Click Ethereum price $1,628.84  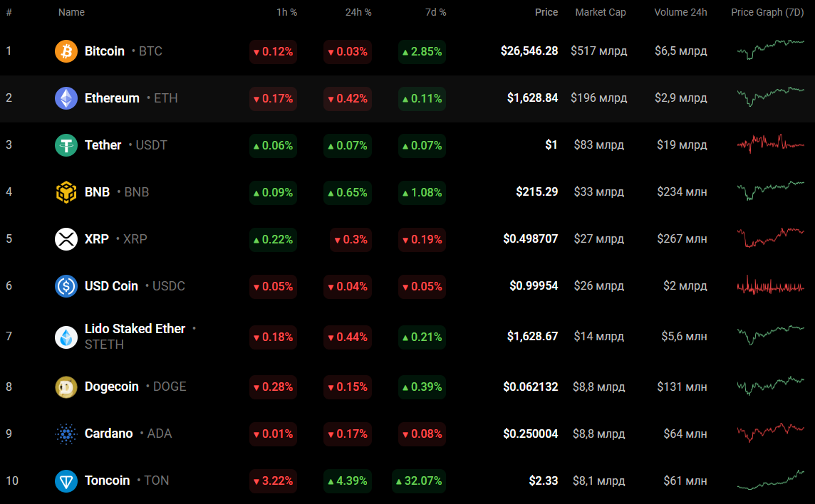[532, 98]
